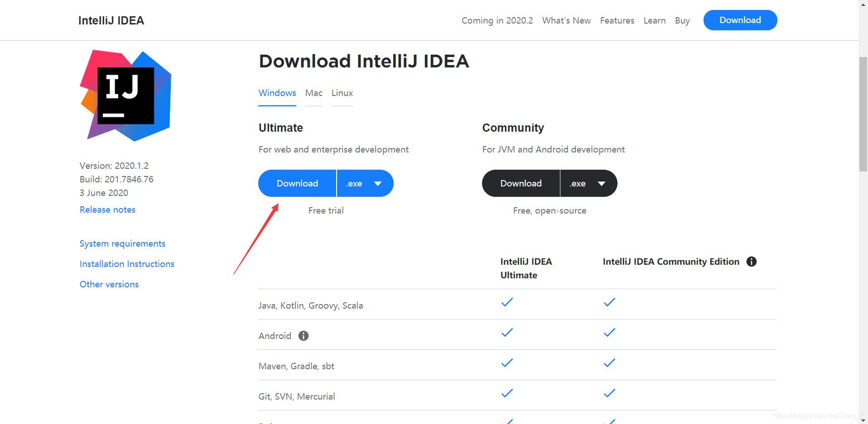Click Community checkmark for Maven, Gradle, sbt
868x424 pixels.
[609, 363]
